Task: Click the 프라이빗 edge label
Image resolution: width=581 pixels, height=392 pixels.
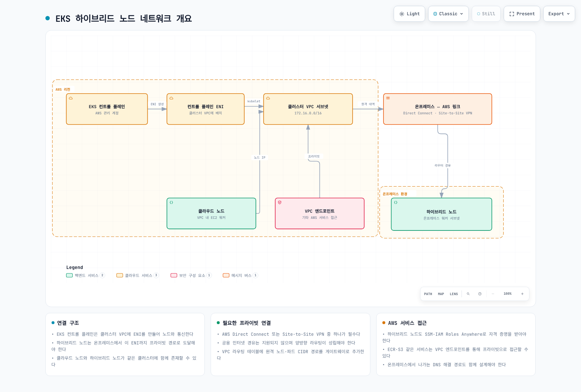Action: (314, 156)
